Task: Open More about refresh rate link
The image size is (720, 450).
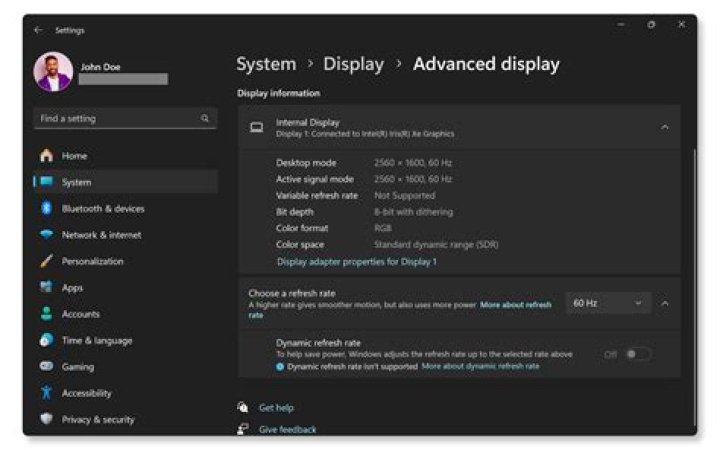Action: [515, 305]
